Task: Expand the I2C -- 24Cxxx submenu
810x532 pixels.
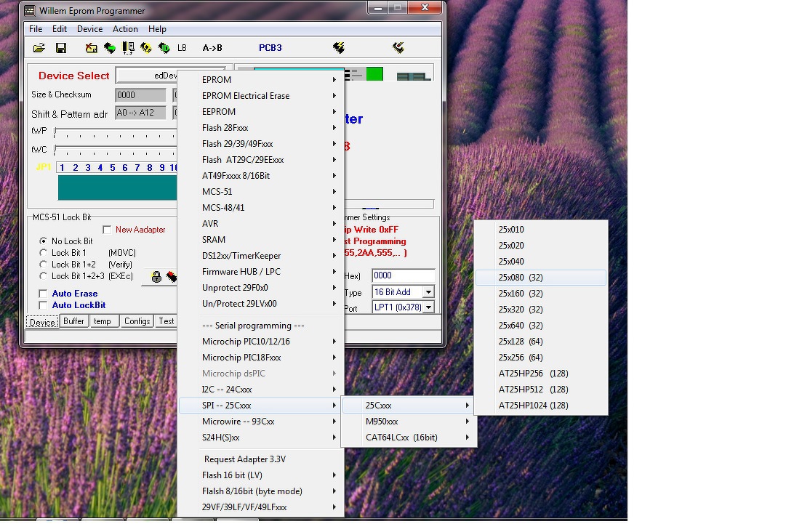Action: [x=261, y=390]
